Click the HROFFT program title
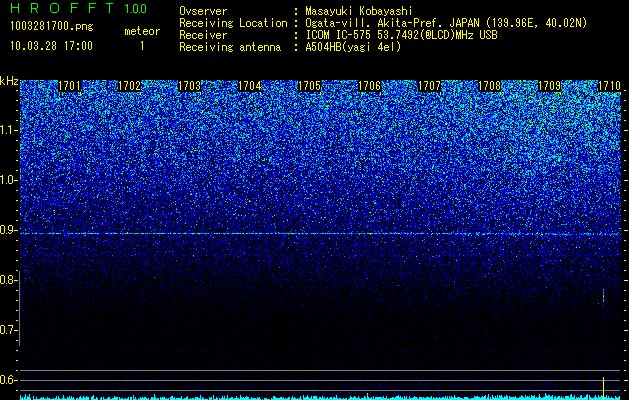 pos(62,8)
